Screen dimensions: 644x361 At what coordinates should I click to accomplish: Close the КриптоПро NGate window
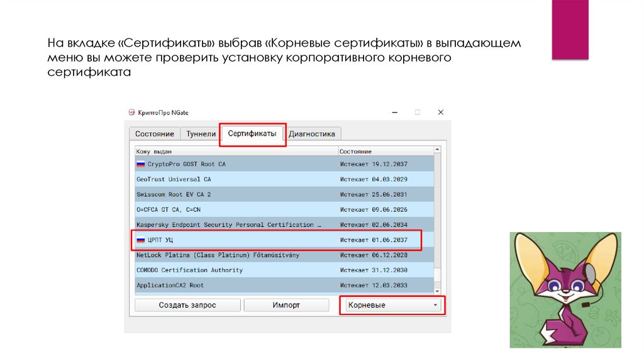pos(441,112)
